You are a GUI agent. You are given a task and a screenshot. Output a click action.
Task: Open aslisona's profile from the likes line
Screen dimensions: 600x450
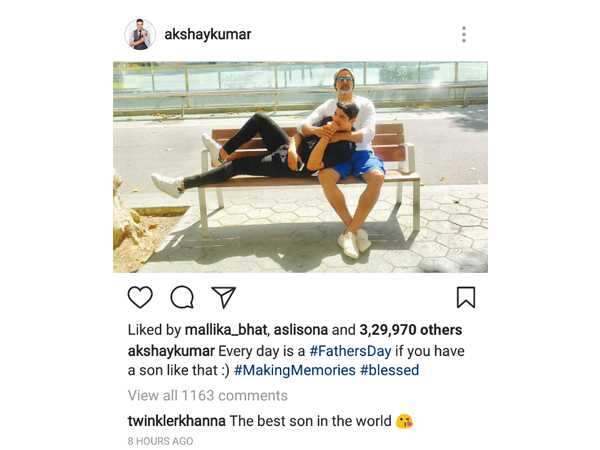tap(301, 330)
